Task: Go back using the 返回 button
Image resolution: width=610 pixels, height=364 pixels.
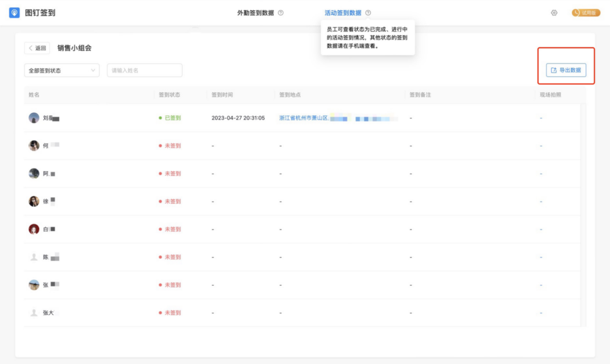Action: pos(37,48)
